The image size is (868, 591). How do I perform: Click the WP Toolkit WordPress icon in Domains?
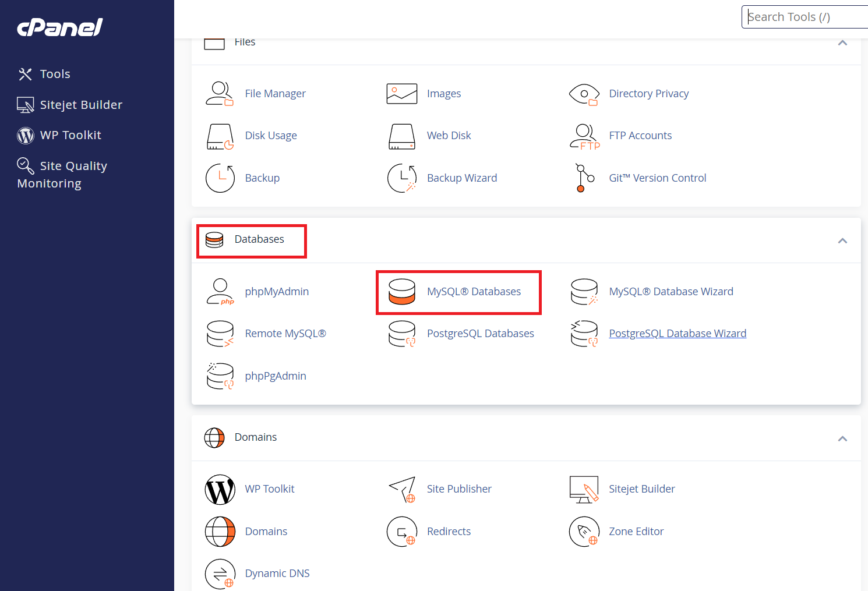[220, 490]
